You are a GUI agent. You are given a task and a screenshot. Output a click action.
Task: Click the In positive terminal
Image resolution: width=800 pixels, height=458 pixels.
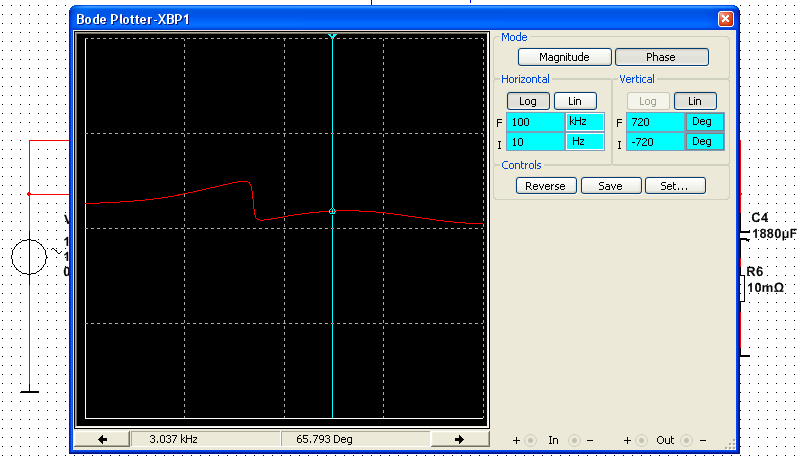tap(531, 440)
